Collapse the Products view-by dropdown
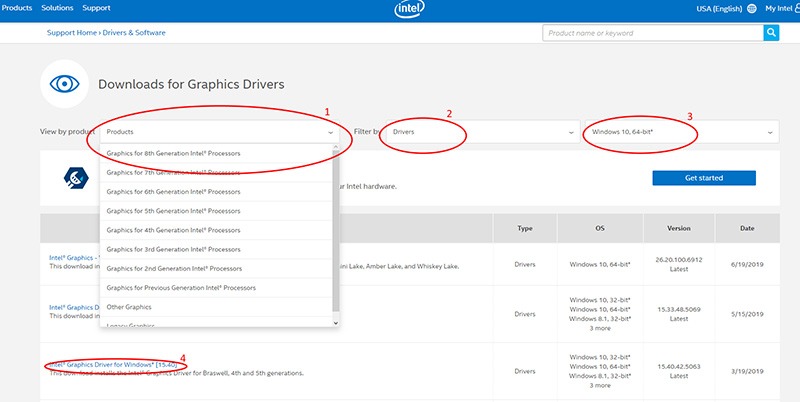This screenshot has height=402, width=800. [220, 132]
